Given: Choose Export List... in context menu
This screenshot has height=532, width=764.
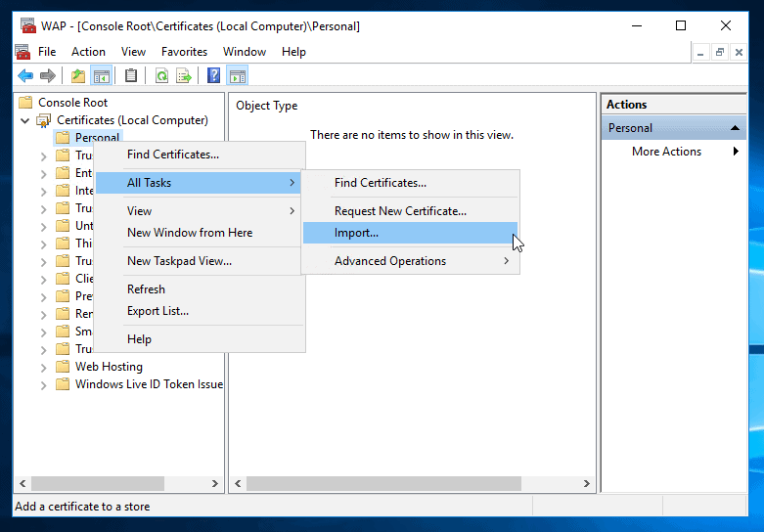Looking at the screenshot, I should click(200, 311).
